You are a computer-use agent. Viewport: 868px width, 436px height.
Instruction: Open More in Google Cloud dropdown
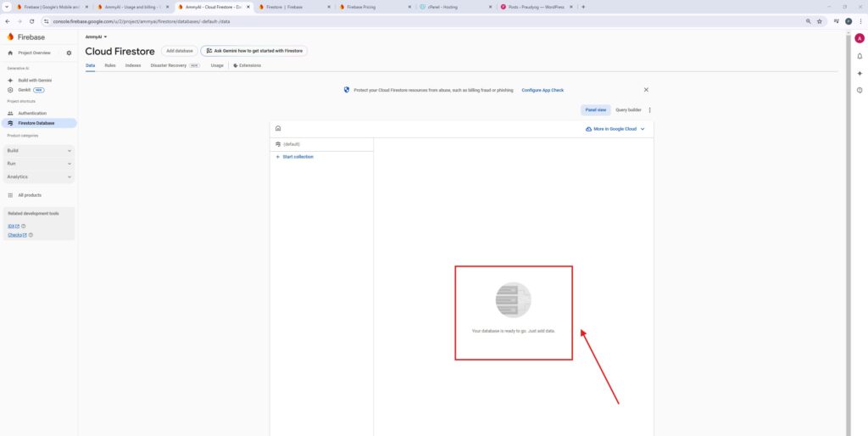tap(615, 129)
